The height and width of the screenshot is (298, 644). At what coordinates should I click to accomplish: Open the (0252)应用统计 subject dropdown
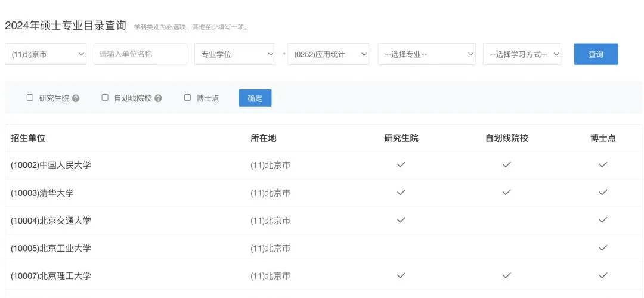pos(328,54)
